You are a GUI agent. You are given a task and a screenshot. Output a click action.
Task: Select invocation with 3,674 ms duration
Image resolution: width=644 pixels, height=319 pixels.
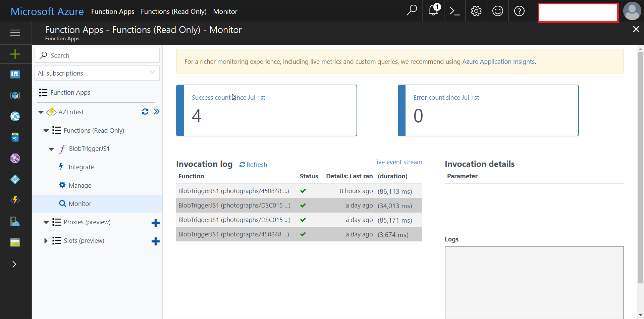coord(299,234)
